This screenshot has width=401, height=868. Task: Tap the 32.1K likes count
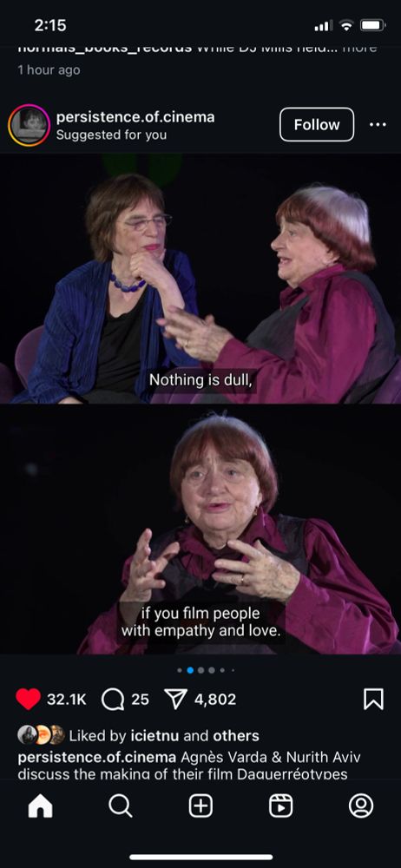(x=67, y=699)
